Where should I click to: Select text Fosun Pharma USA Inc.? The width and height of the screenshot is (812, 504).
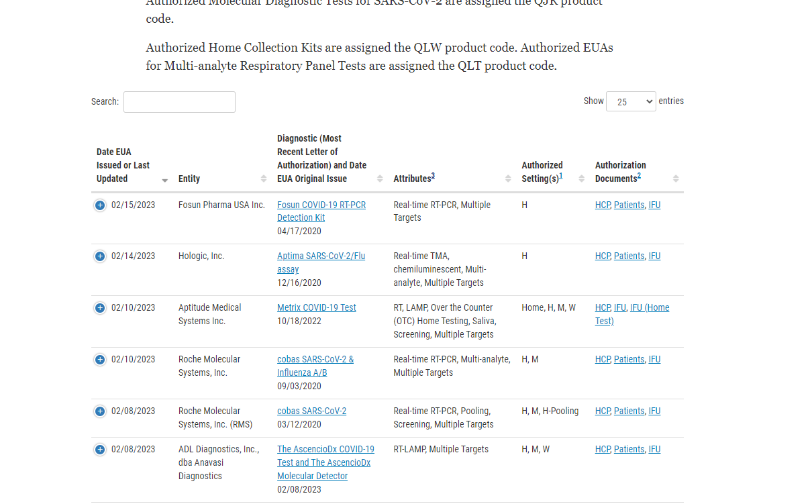221,205
